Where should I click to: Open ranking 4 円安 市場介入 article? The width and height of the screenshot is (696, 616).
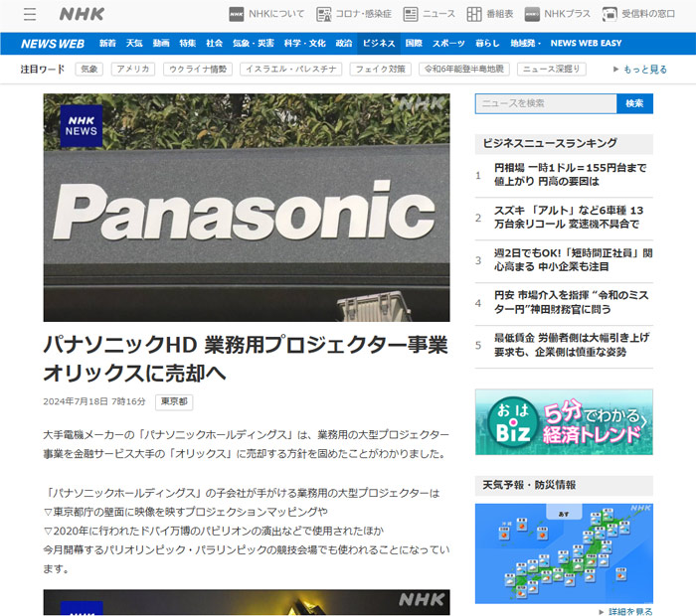click(572, 302)
